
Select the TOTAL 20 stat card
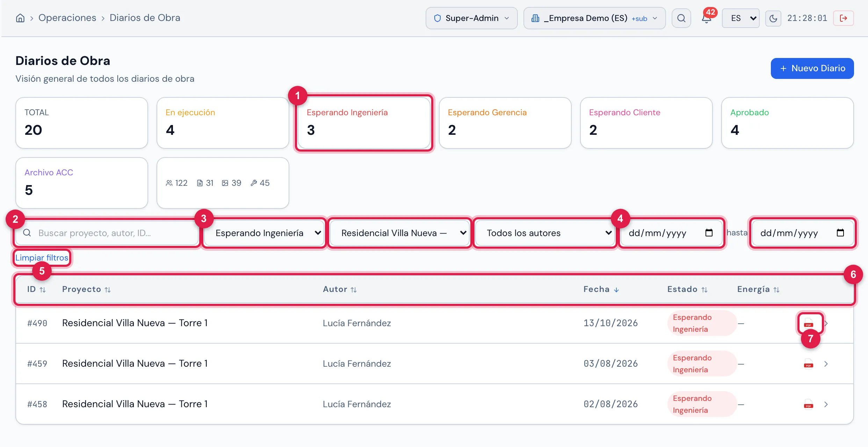point(82,123)
